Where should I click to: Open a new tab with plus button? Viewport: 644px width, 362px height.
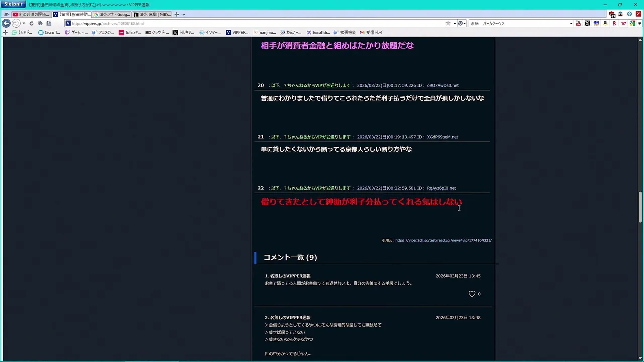[176, 14]
